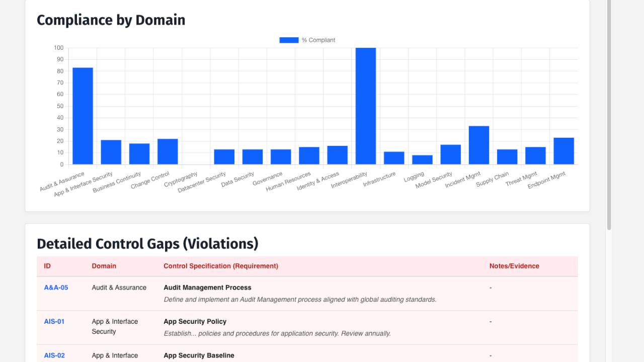The image size is (644, 362).
Task: Toggle the % Compliant legend color box
Action: click(x=289, y=40)
